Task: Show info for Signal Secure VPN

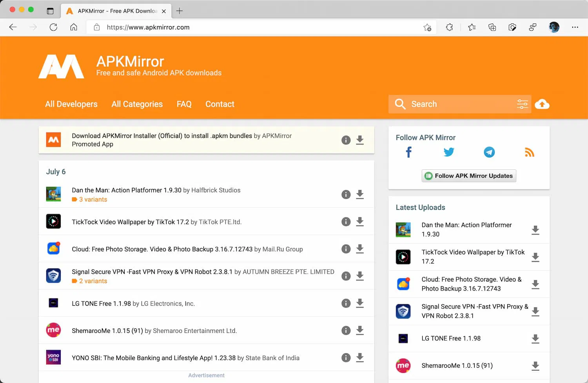Action: pos(346,276)
